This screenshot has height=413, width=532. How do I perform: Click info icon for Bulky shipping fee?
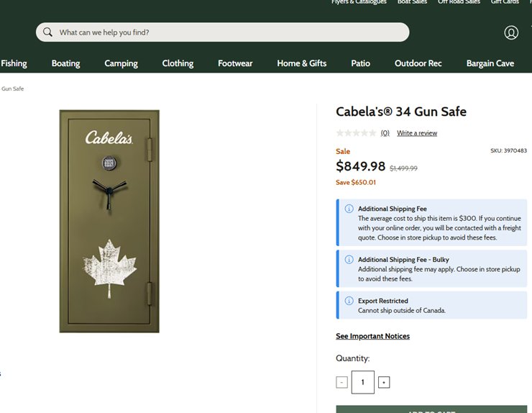[x=349, y=260]
